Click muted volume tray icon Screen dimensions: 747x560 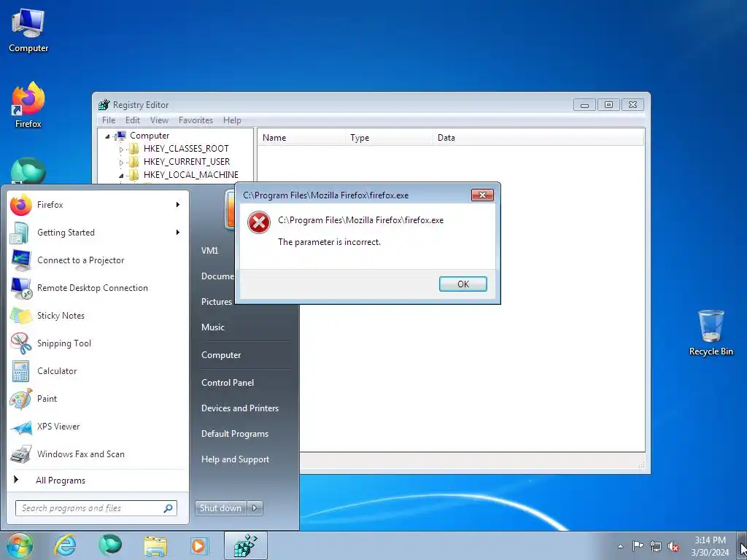673,546
